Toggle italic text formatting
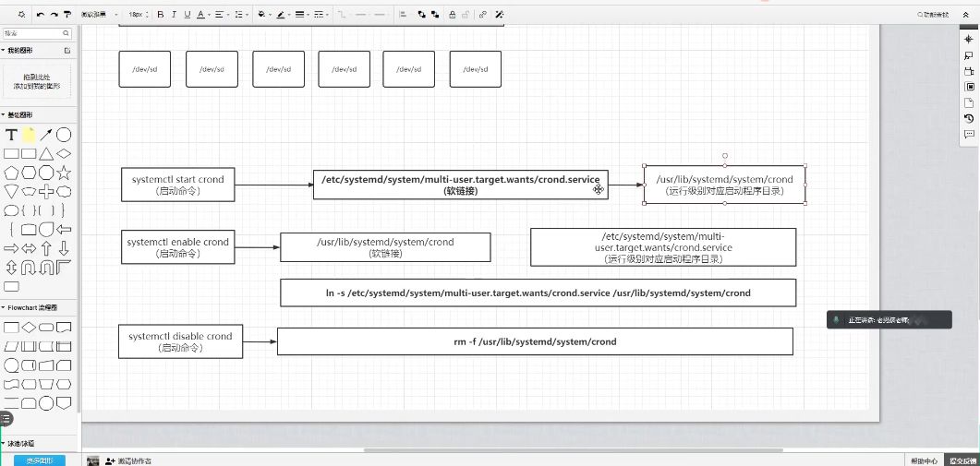This screenshot has height=466, width=980. [174, 15]
